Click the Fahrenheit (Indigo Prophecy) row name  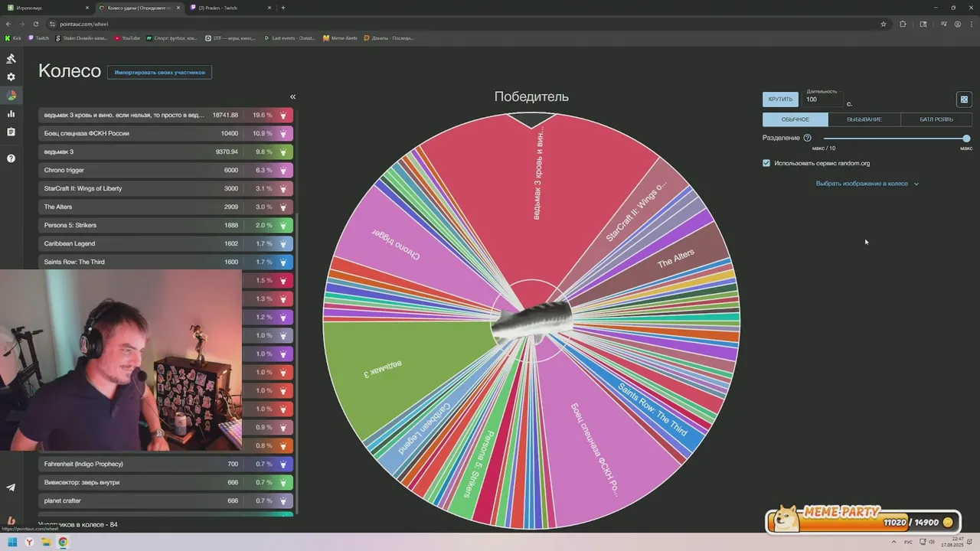tap(83, 464)
